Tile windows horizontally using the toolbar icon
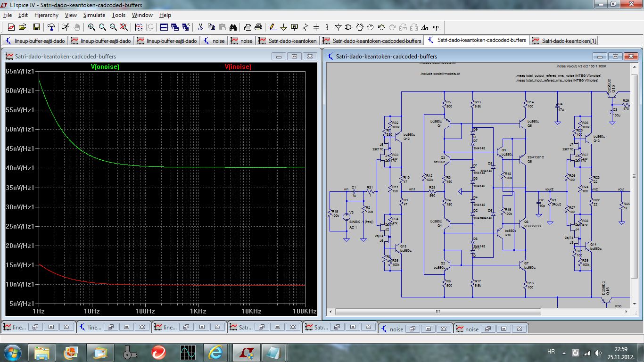The image size is (644, 362). pyautogui.click(x=164, y=27)
